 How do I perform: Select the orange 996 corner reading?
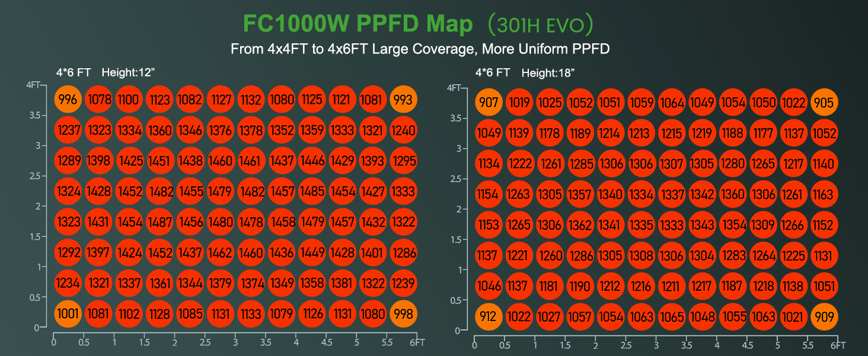click(x=68, y=99)
